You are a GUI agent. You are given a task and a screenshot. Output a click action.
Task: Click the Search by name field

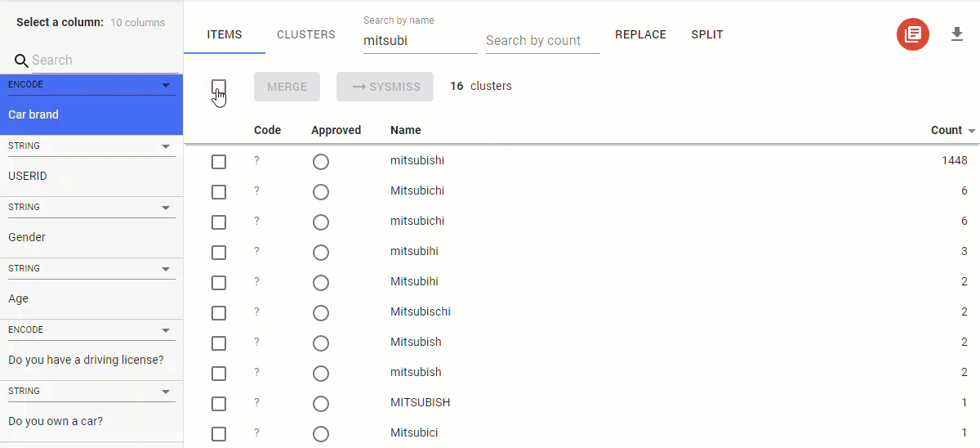click(x=420, y=40)
